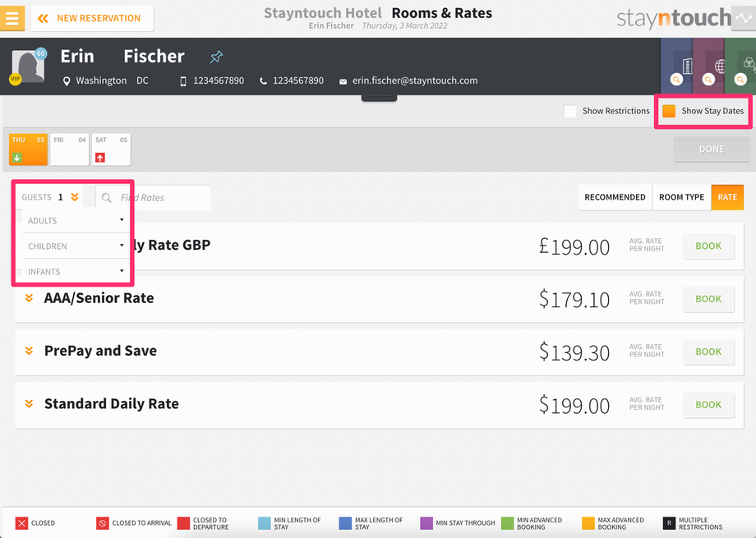Open the Infants dropdown
756x538 pixels.
(x=75, y=271)
